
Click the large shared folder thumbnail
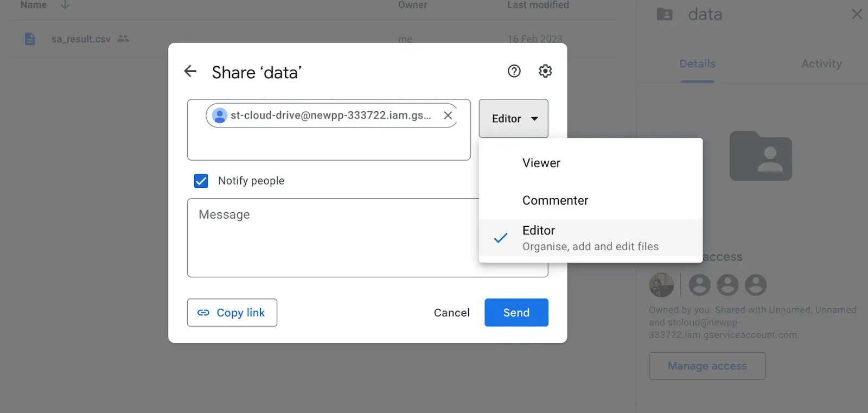[761, 156]
